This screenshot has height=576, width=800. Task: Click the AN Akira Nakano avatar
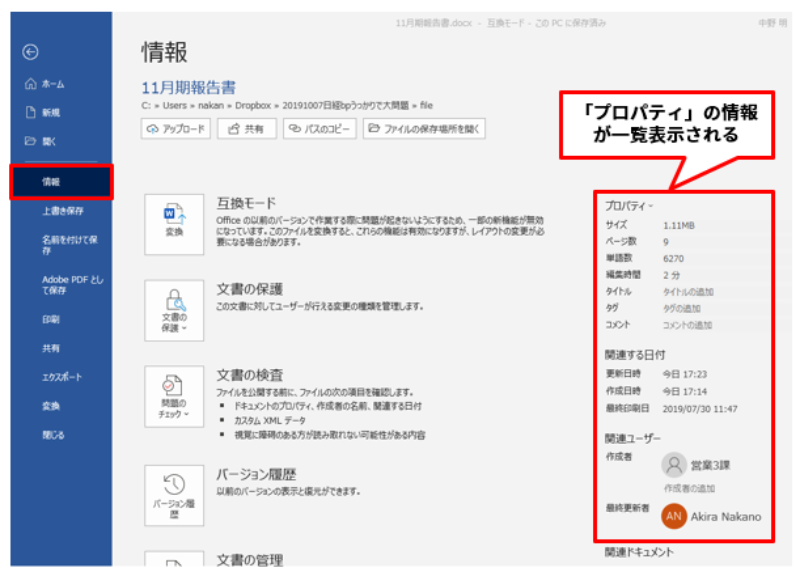click(x=675, y=517)
